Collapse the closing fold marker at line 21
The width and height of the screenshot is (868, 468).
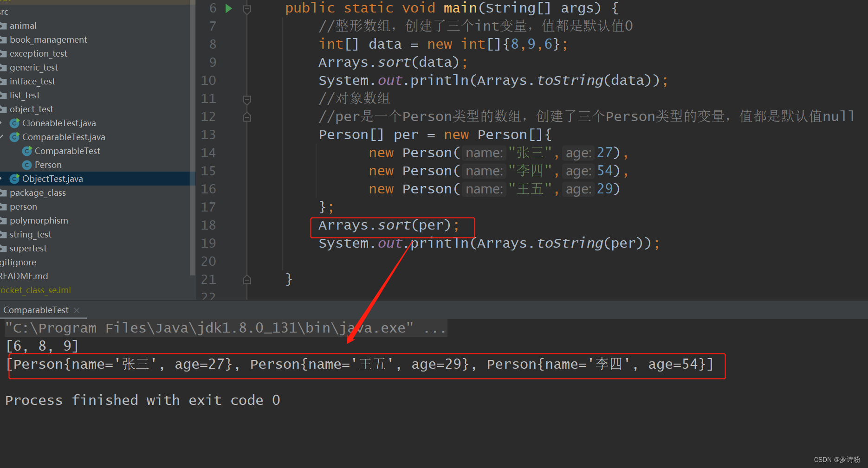pyautogui.click(x=247, y=280)
